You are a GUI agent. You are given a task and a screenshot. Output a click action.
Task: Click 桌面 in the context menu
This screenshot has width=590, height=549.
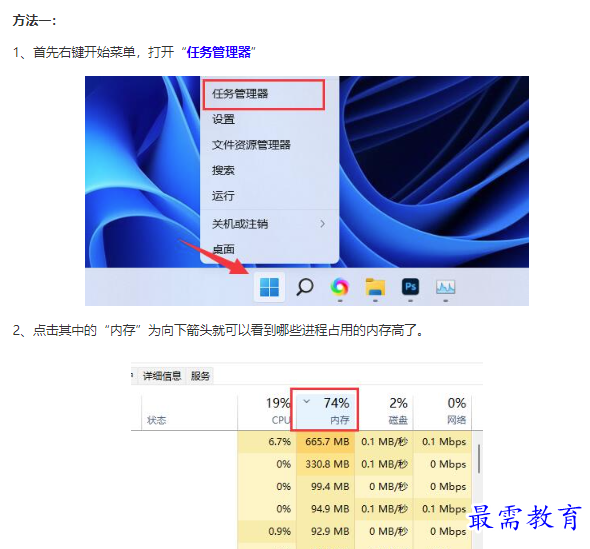(x=223, y=249)
